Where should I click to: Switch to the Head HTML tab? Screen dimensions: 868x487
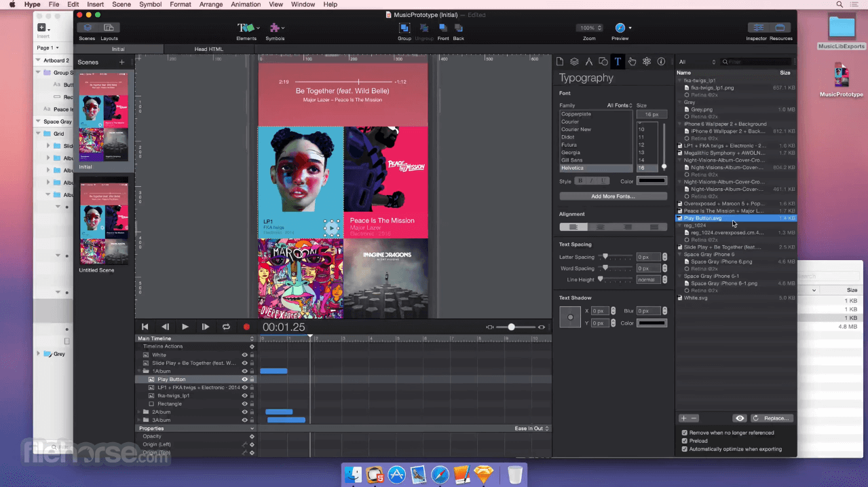(209, 49)
